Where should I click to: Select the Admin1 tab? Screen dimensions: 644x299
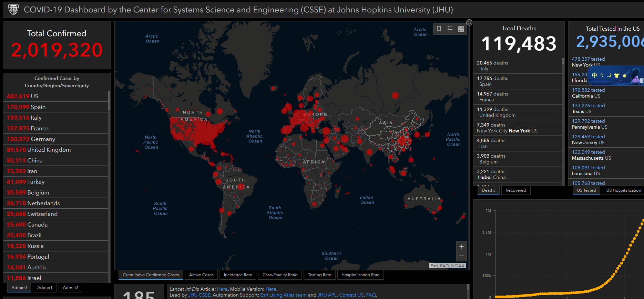(45, 288)
